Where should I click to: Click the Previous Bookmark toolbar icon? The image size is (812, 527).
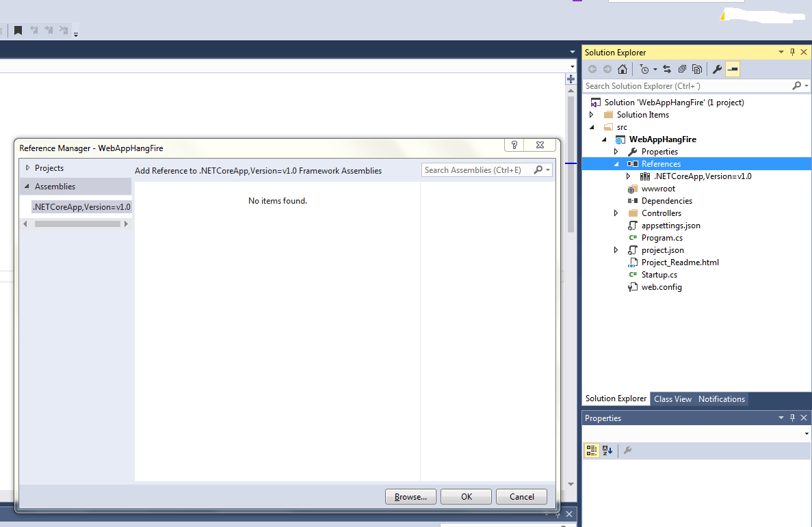coord(34,30)
